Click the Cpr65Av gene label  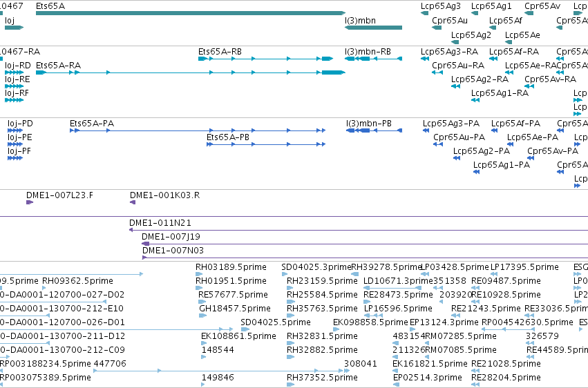click(x=542, y=6)
